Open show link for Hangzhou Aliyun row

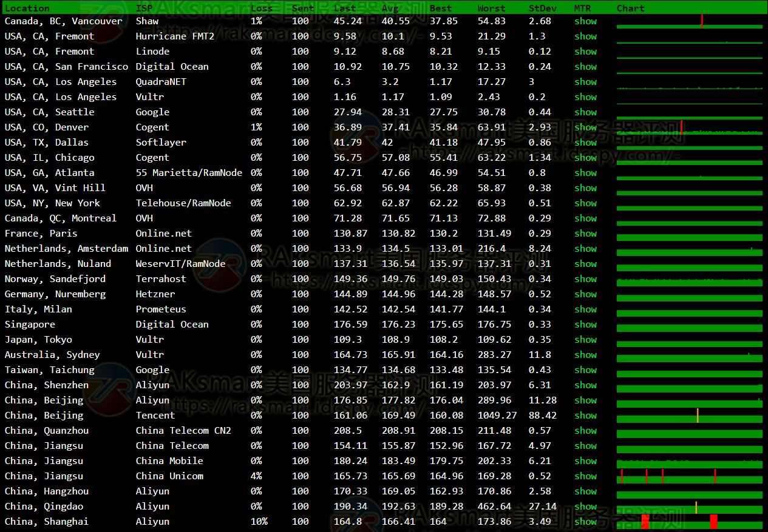pyautogui.click(x=585, y=491)
